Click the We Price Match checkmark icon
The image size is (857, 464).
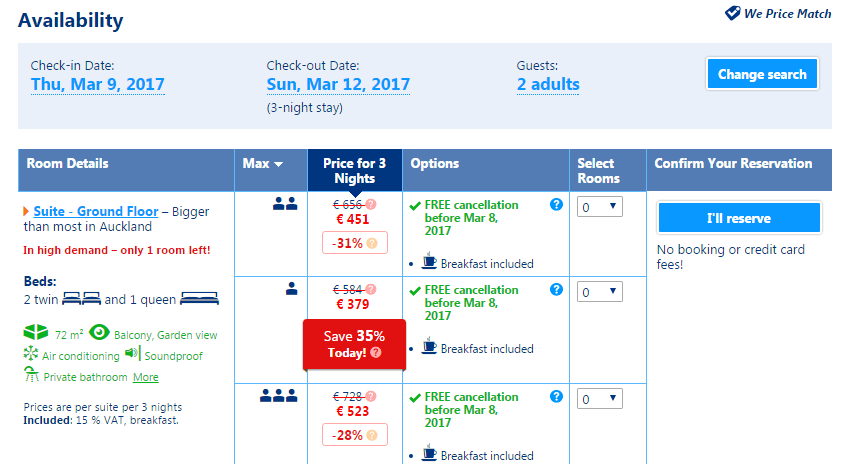click(x=732, y=13)
